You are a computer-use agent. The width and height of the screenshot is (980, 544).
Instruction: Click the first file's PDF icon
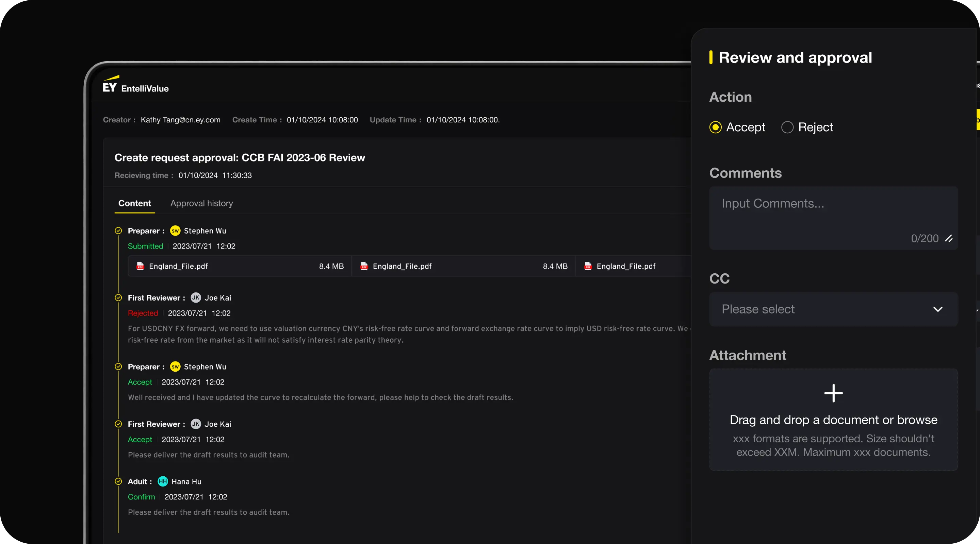(x=140, y=266)
